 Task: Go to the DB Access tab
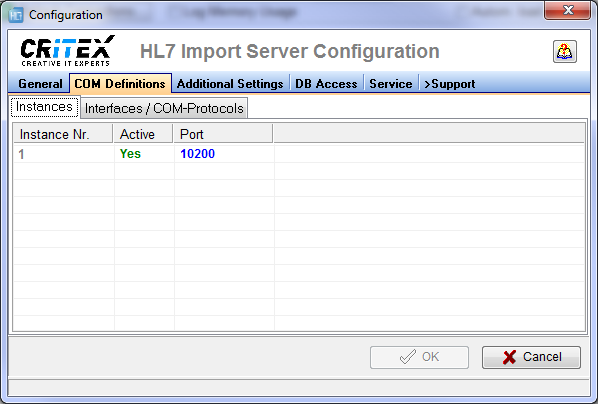click(x=326, y=84)
